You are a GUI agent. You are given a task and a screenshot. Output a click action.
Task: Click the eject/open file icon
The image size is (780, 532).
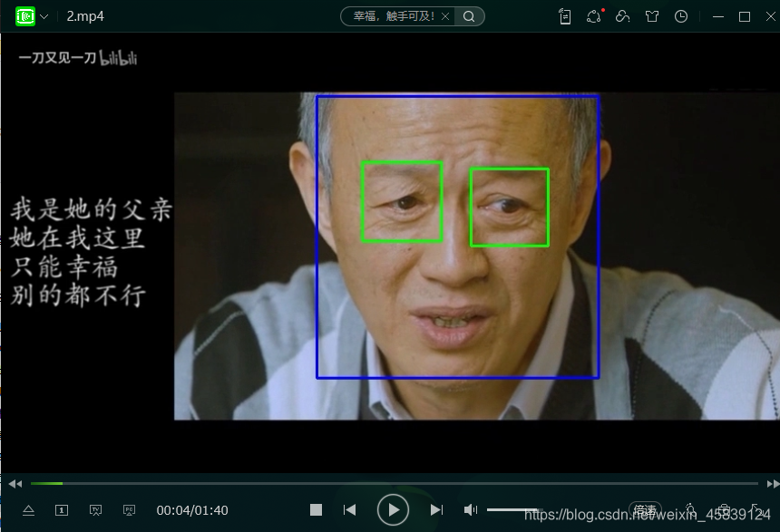point(28,510)
